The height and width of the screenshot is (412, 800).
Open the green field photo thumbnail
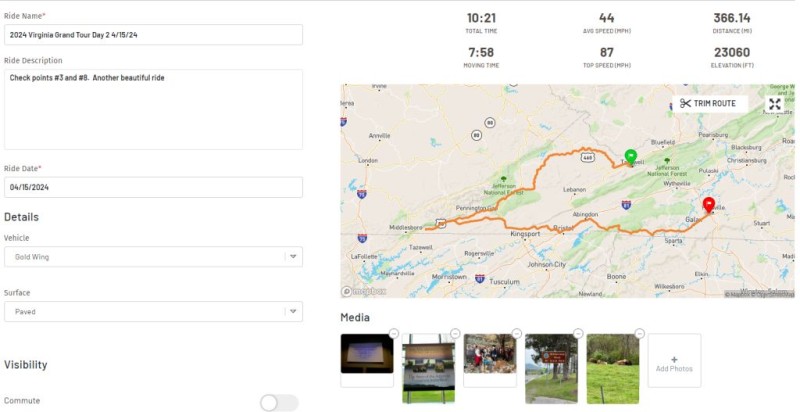(x=612, y=368)
